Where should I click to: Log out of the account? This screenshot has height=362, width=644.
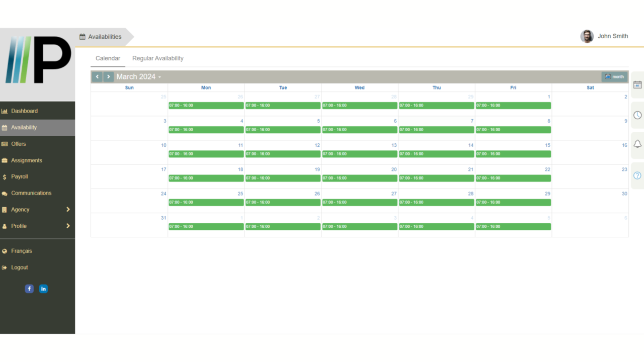[x=20, y=267]
